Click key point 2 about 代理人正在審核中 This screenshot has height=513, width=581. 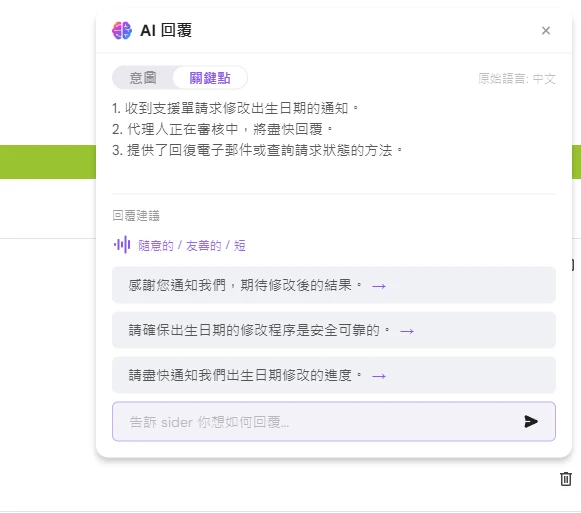223,129
